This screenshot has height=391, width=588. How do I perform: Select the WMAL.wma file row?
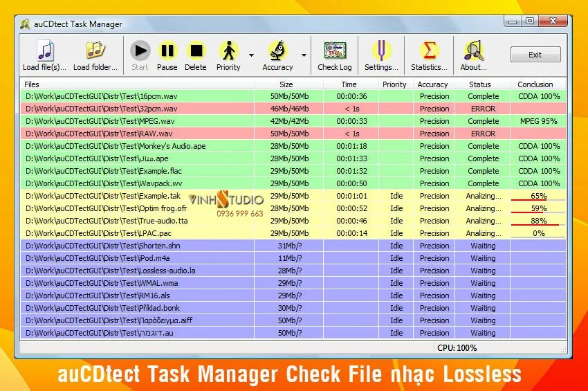[x=293, y=282]
